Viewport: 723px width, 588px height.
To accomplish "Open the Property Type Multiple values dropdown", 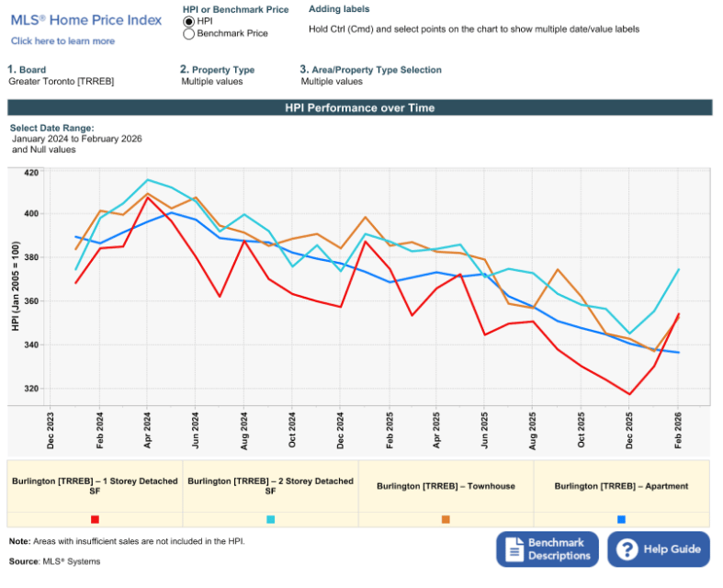I will tap(212, 82).
